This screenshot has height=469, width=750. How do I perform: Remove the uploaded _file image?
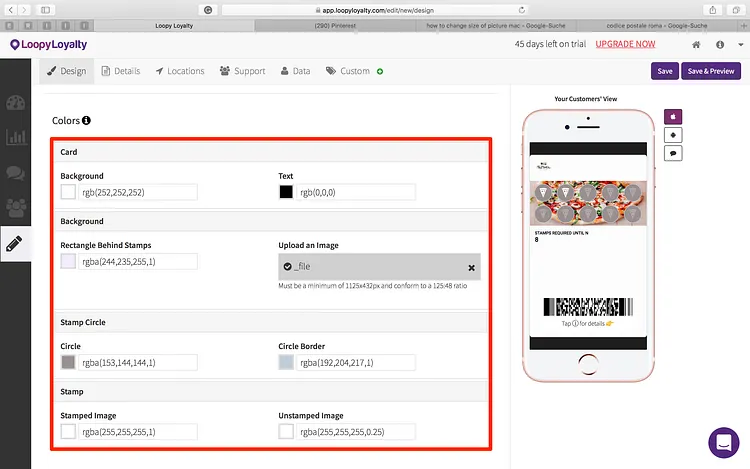coord(471,268)
